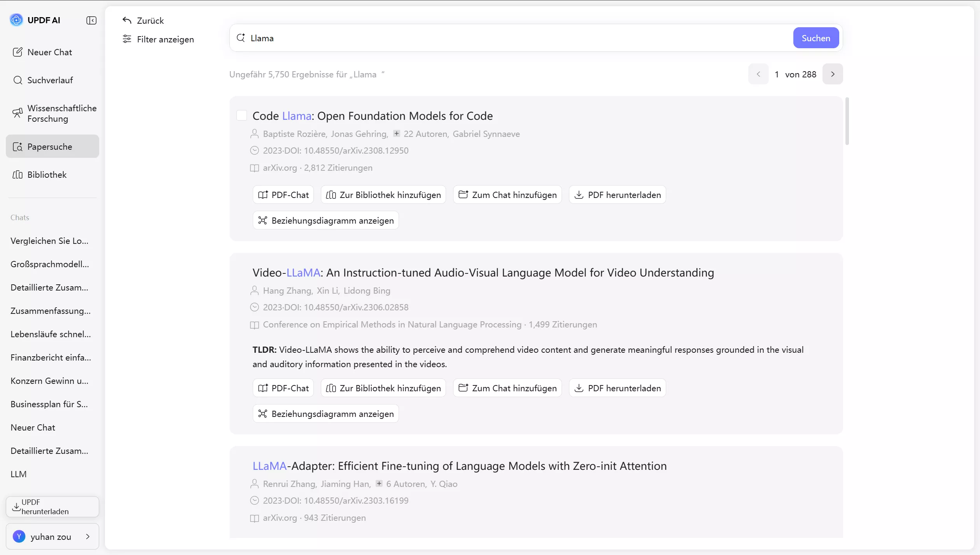Click the results list scrollbar
This screenshot has height=555, width=980.
pyautogui.click(x=847, y=121)
